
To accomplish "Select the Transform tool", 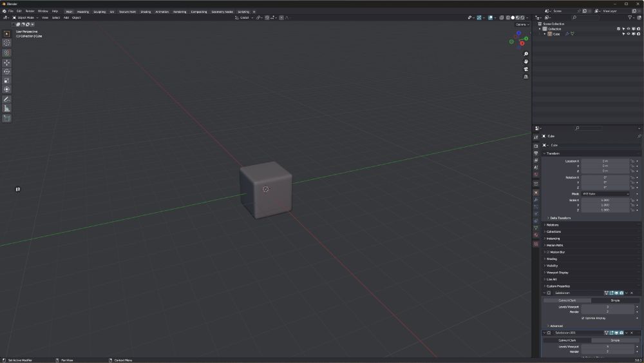I will [6, 89].
